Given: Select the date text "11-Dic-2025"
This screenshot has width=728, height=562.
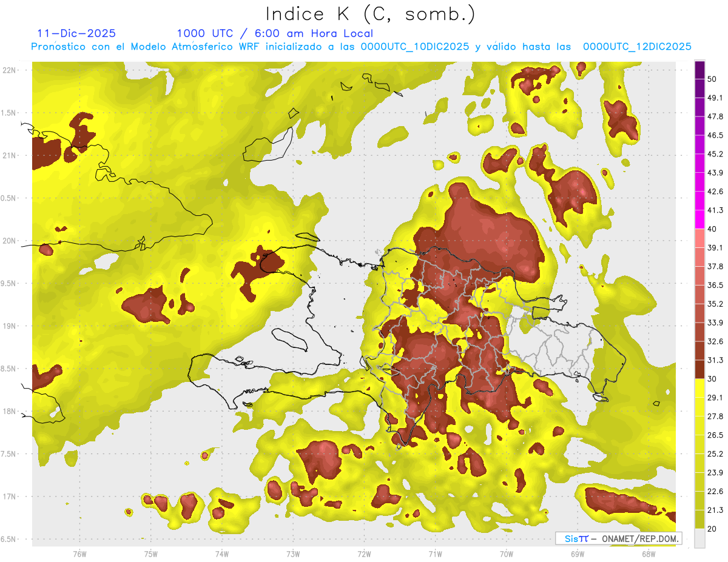Looking at the screenshot, I should pyautogui.click(x=76, y=33).
